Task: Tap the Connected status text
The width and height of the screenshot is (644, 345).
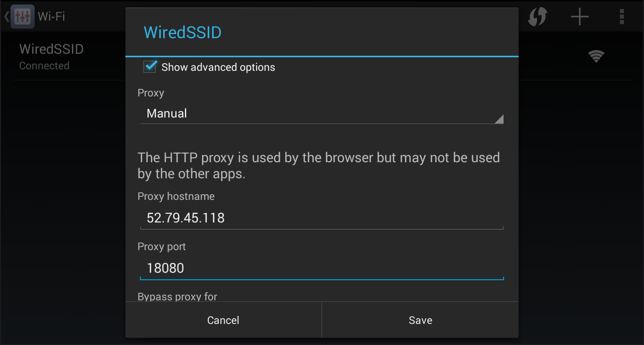Action: pos(44,66)
